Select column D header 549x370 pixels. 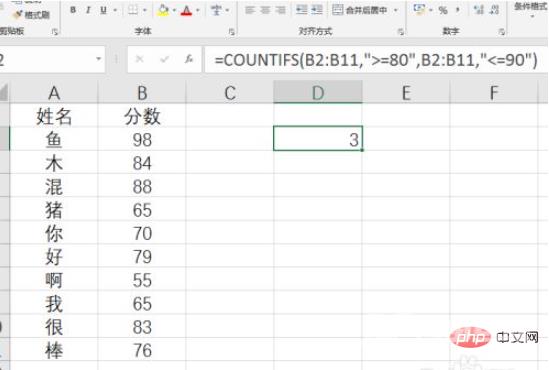point(318,93)
